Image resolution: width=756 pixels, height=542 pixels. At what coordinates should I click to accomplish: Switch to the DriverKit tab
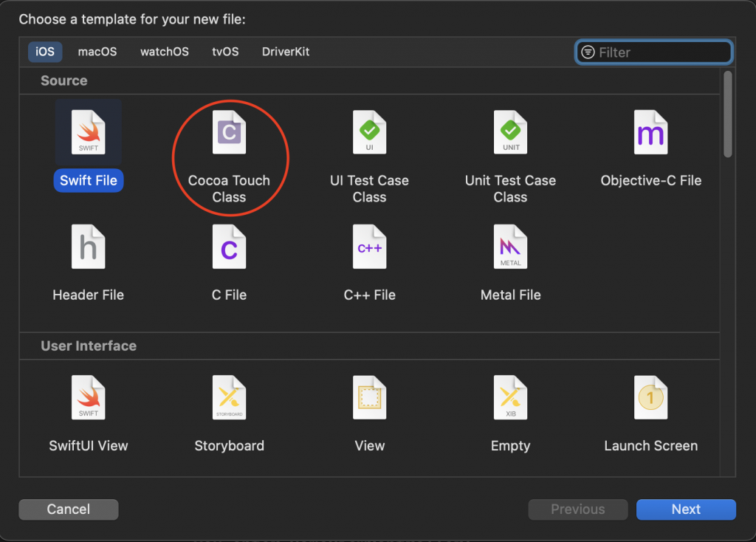[x=286, y=52]
